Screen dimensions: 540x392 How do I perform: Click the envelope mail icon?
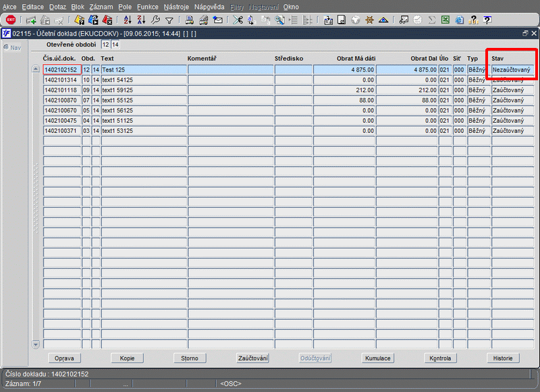click(x=217, y=20)
